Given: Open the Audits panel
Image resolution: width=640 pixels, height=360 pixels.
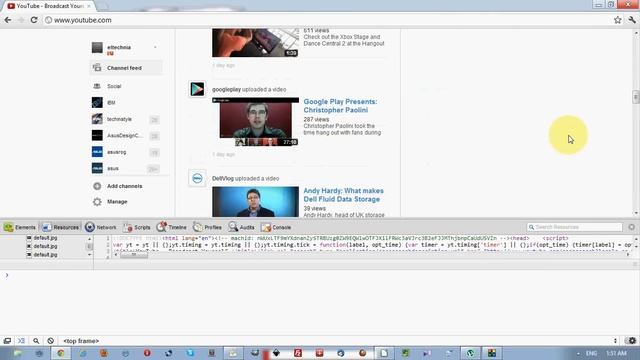Looking at the screenshot, I should point(242,227).
